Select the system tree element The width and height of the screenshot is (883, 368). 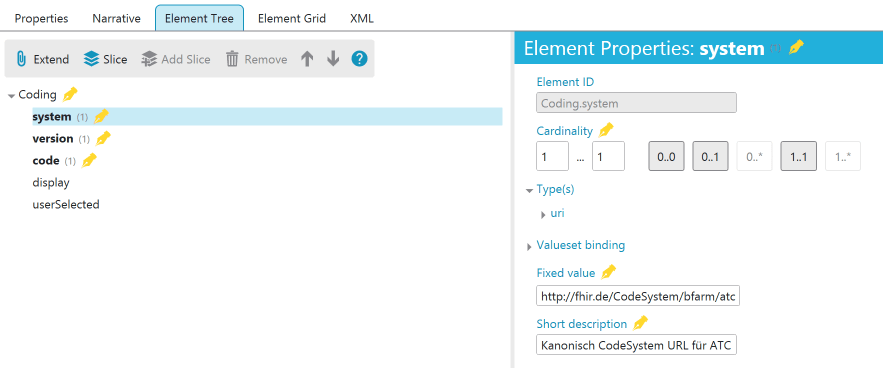(267, 117)
